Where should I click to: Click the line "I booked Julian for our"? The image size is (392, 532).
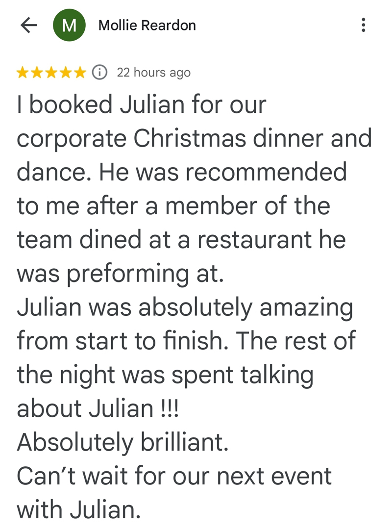pyautogui.click(x=141, y=105)
